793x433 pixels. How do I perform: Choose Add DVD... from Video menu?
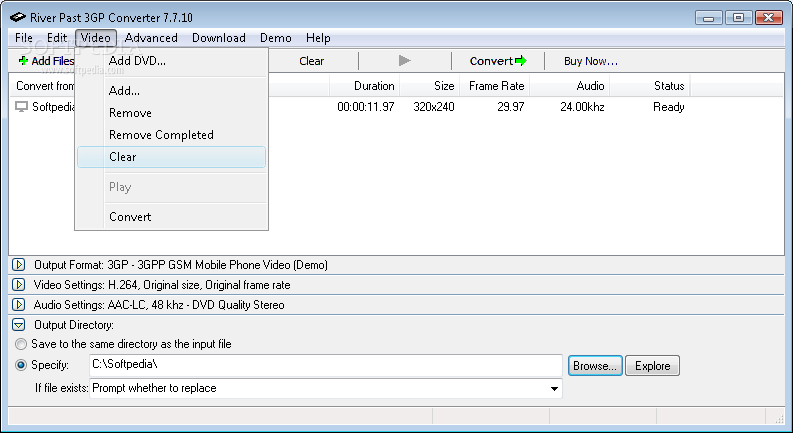tap(171, 61)
